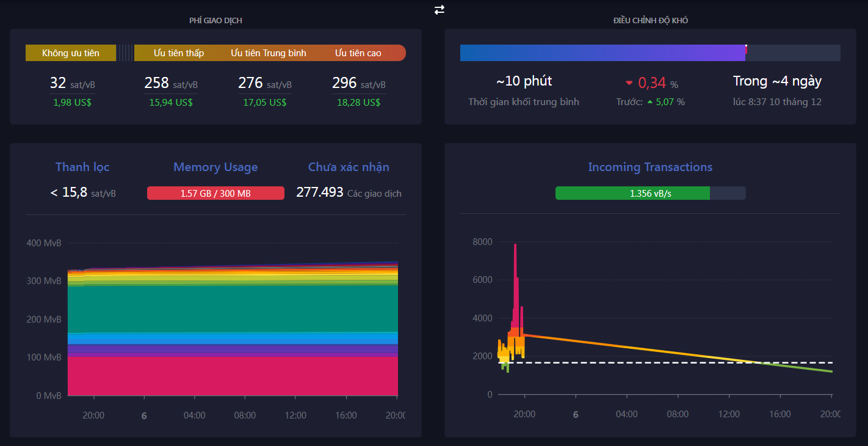868x446 pixels.
Task: Click the swap arrows icon at top
Action: (x=439, y=10)
